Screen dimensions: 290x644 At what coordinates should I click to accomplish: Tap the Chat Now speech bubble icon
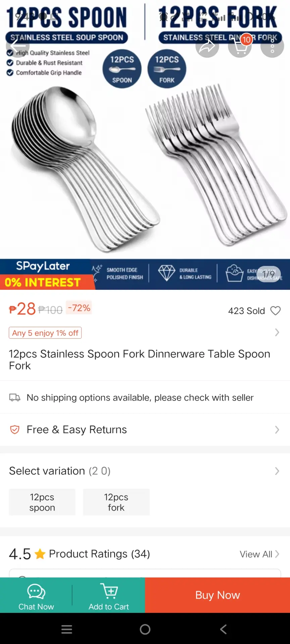(x=36, y=591)
